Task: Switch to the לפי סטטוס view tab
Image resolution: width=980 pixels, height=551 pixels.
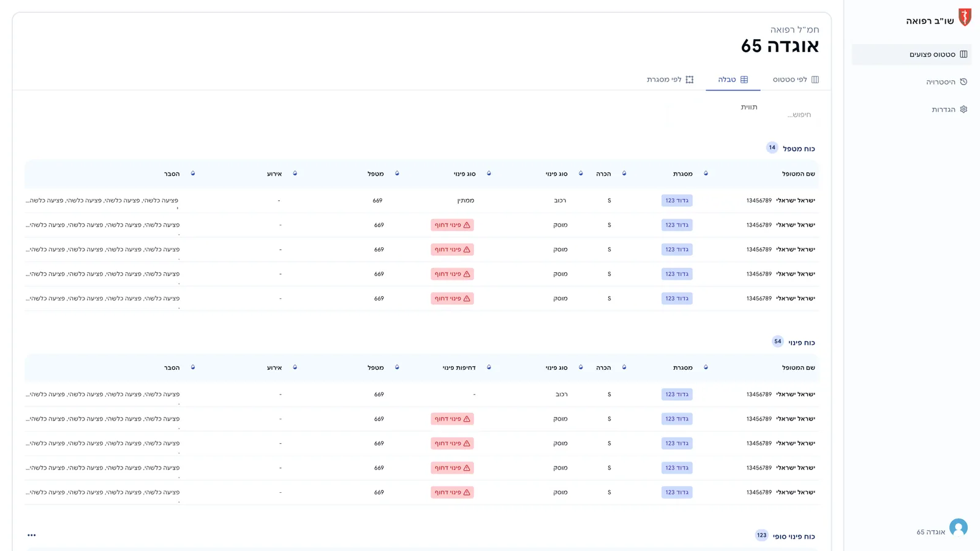Action: click(x=795, y=80)
